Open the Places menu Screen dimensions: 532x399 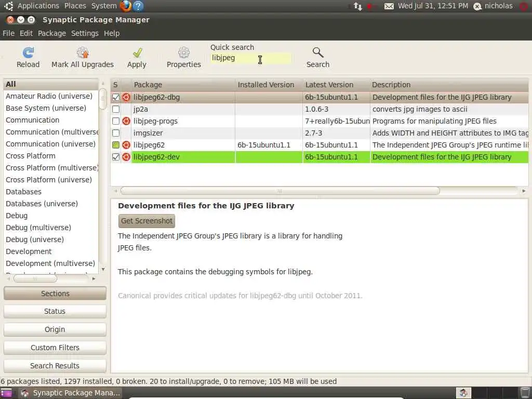(x=75, y=6)
